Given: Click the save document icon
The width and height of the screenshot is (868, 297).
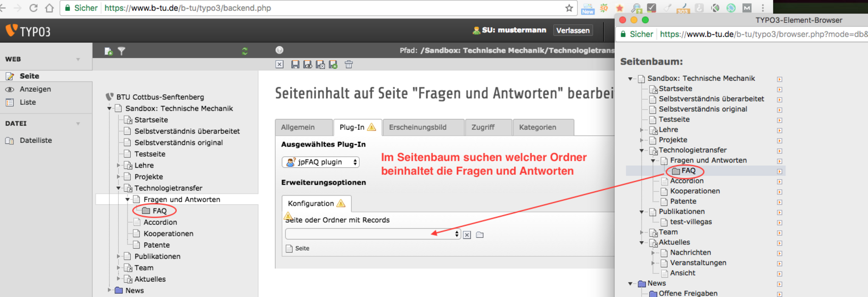Looking at the screenshot, I should [x=295, y=65].
